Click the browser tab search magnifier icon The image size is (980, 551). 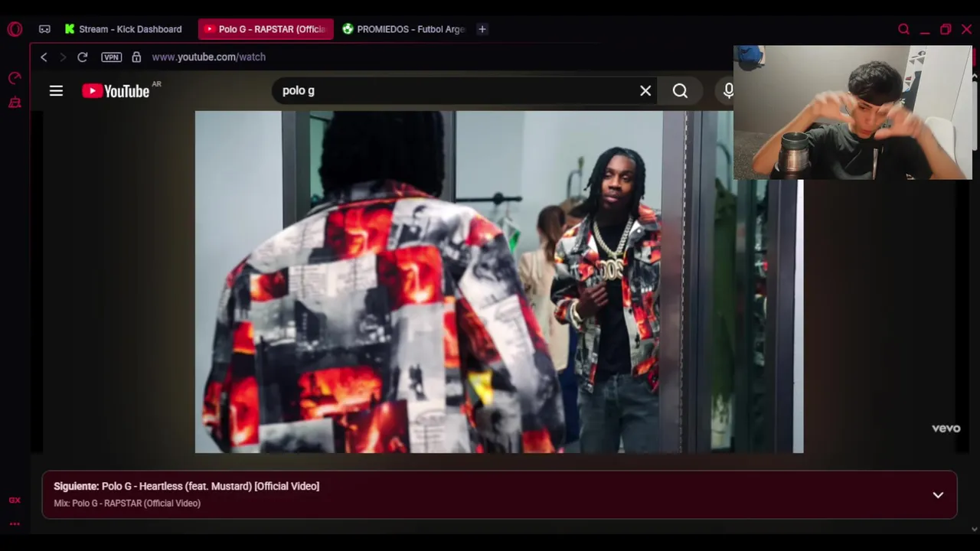tap(903, 29)
